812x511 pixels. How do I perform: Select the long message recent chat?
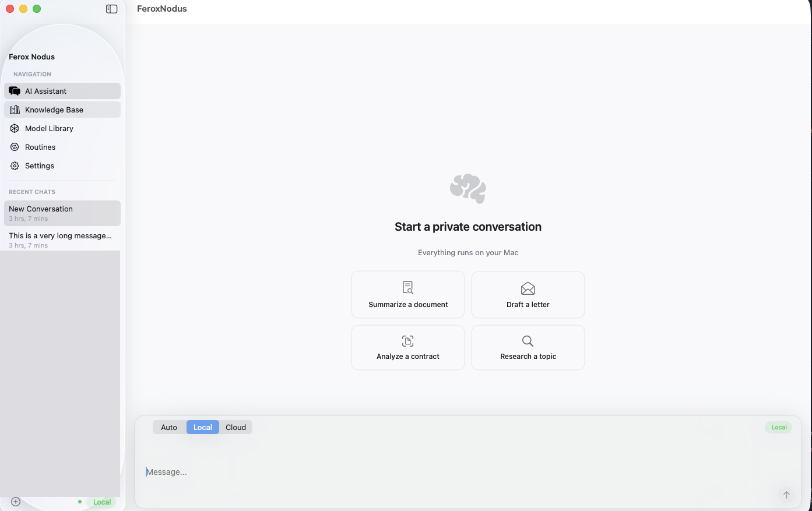coord(62,239)
